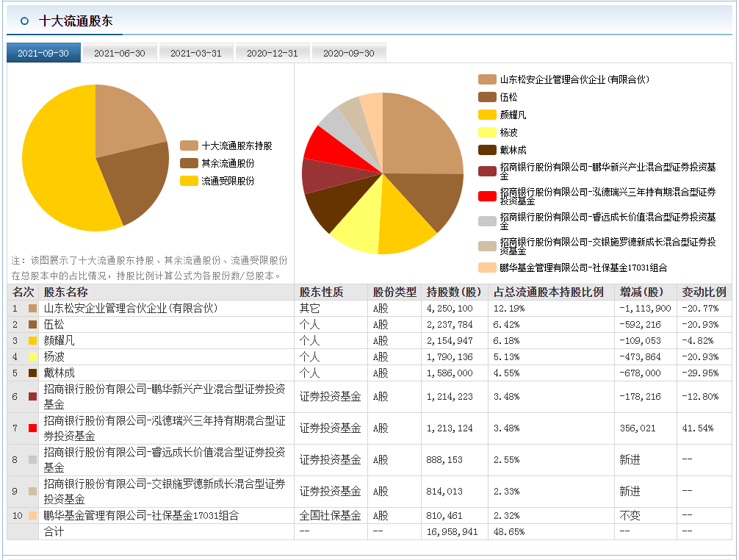
Task: Click the 变动比例 column header
Action: click(704, 292)
